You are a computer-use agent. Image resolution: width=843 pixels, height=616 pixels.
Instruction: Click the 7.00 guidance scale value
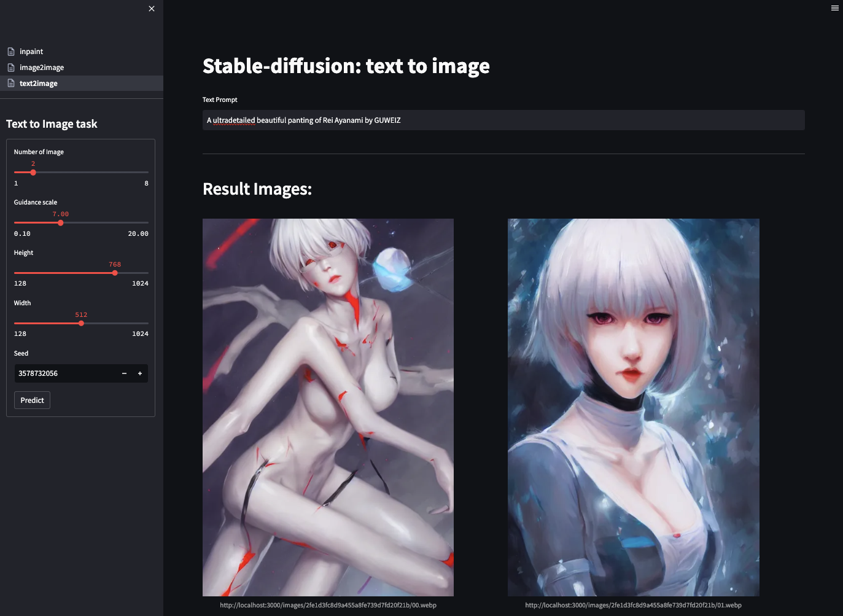point(60,214)
